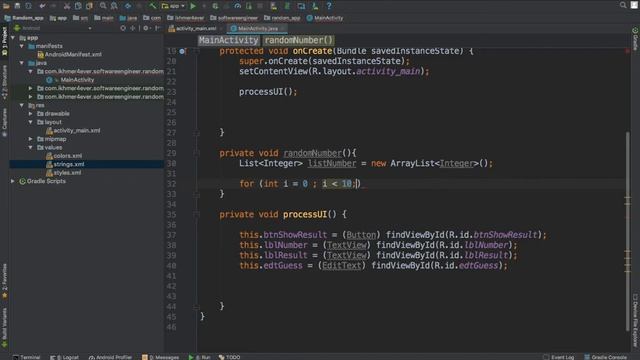Screen dimensions: 640x360
Task: Click the editor vertical scrollbar
Action: (628, 231)
